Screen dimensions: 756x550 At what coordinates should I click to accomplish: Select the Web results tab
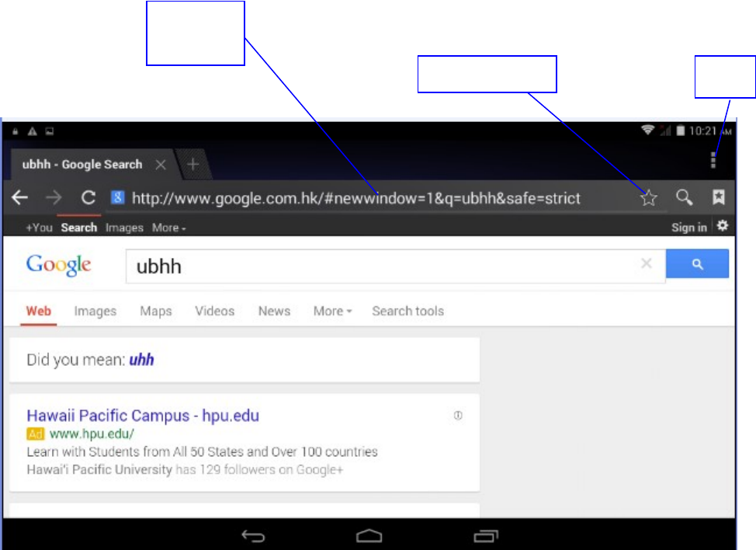point(39,312)
